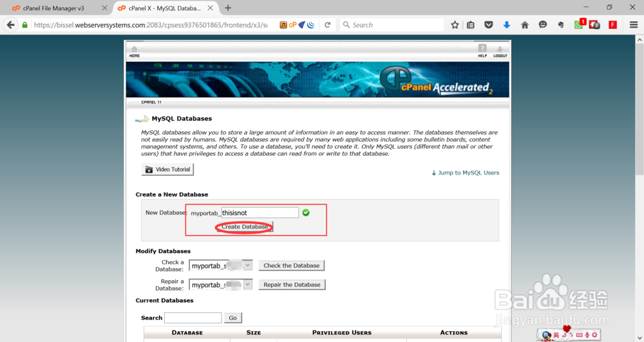The image size is (644, 342).
Task: Click the red puzzle piece extension icon
Action: pyautogui.click(x=594, y=25)
